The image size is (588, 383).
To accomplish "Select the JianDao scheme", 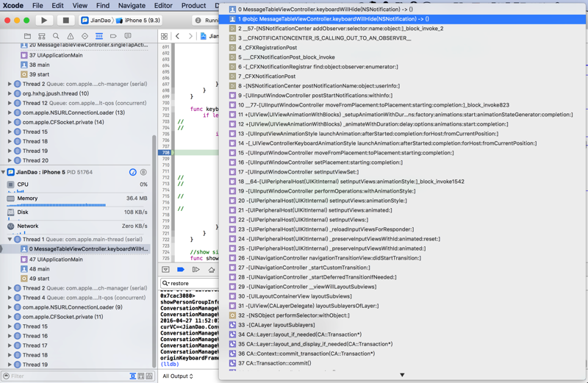I will tap(96, 21).
